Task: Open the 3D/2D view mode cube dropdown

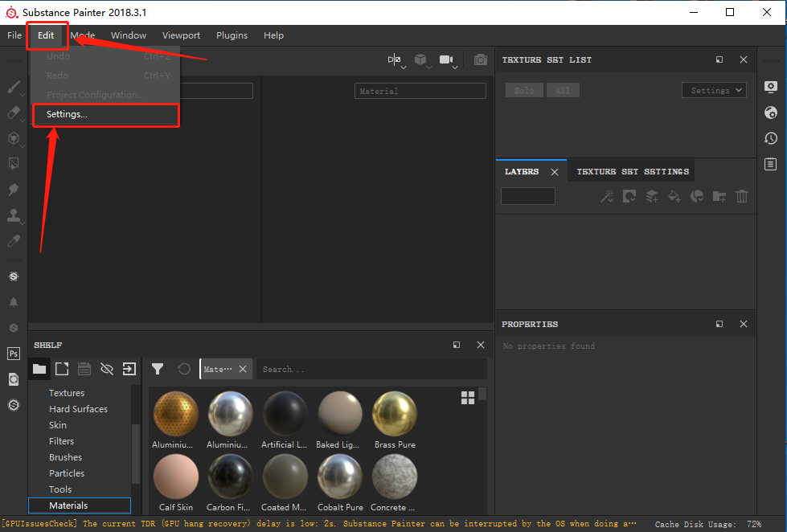Action: click(x=421, y=60)
